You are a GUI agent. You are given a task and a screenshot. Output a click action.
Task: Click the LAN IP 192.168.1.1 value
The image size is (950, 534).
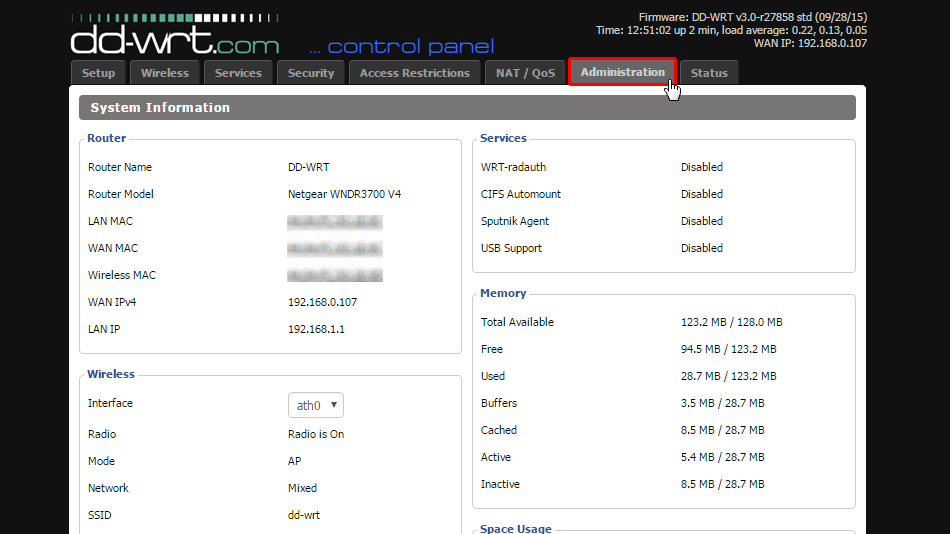(316, 329)
